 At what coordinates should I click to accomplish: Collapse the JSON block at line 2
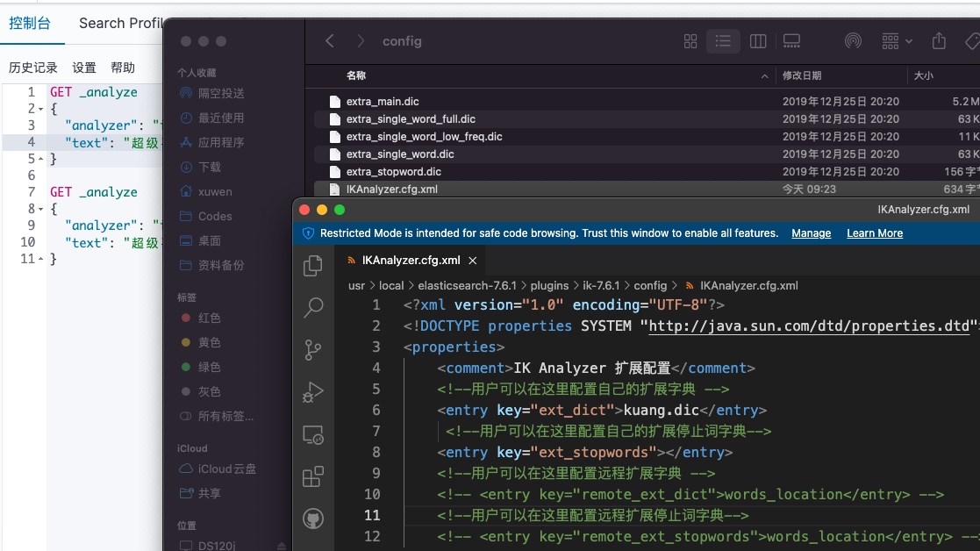(x=40, y=109)
